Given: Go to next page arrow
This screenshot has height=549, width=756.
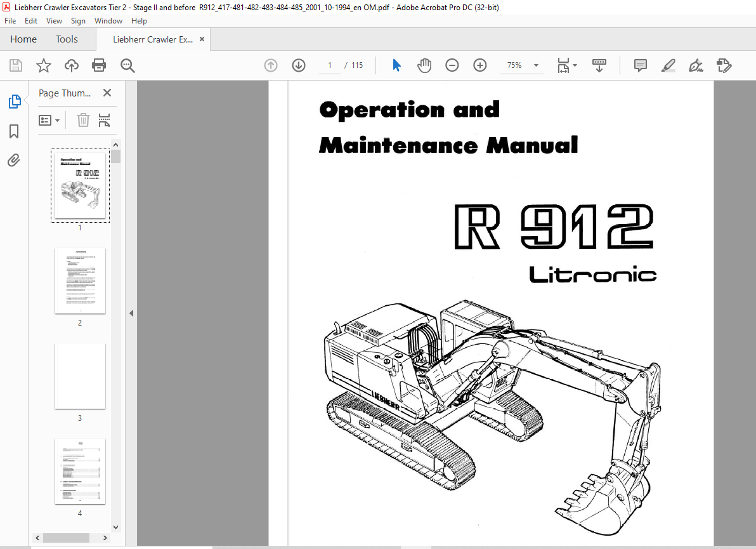Looking at the screenshot, I should tap(299, 65).
